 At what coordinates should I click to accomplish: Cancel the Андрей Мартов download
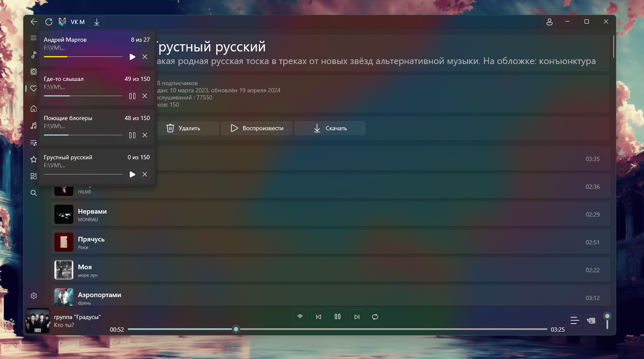tap(145, 56)
